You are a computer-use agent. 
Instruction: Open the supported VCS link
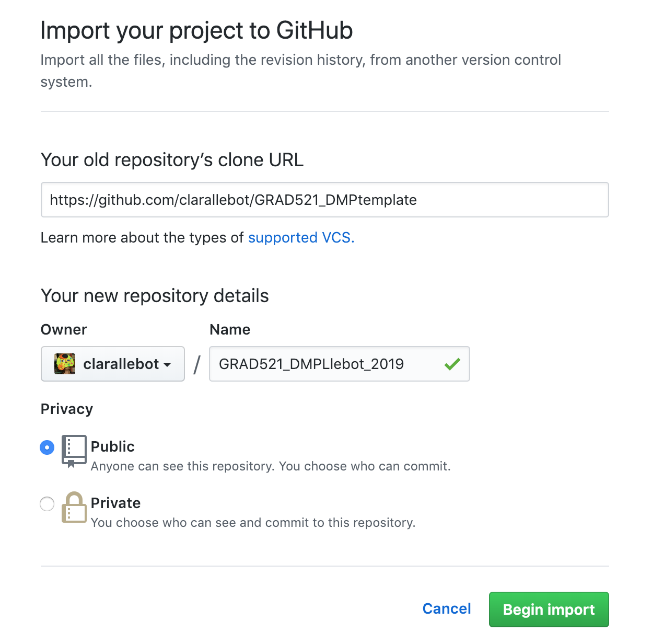click(301, 238)
